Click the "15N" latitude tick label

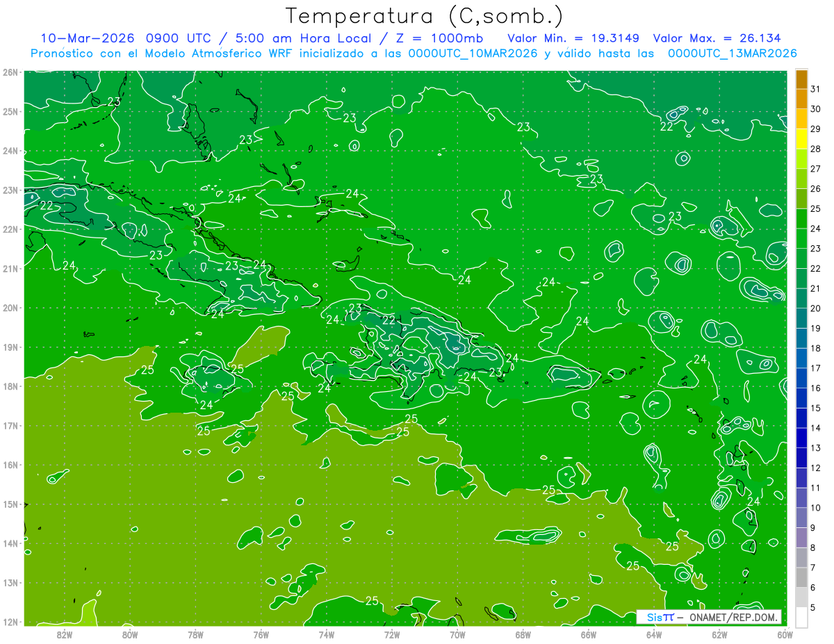click(10, 504)
